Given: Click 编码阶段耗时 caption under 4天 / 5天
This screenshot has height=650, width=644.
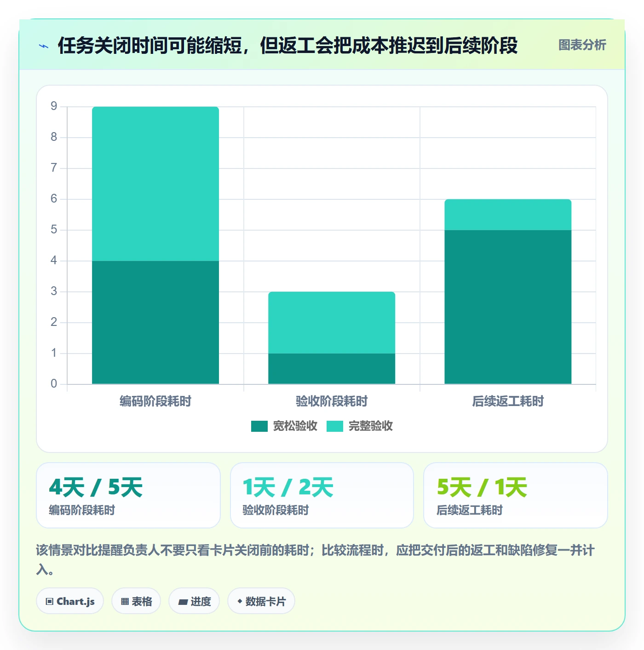Looking at the screenshot, I should point(82,510).
